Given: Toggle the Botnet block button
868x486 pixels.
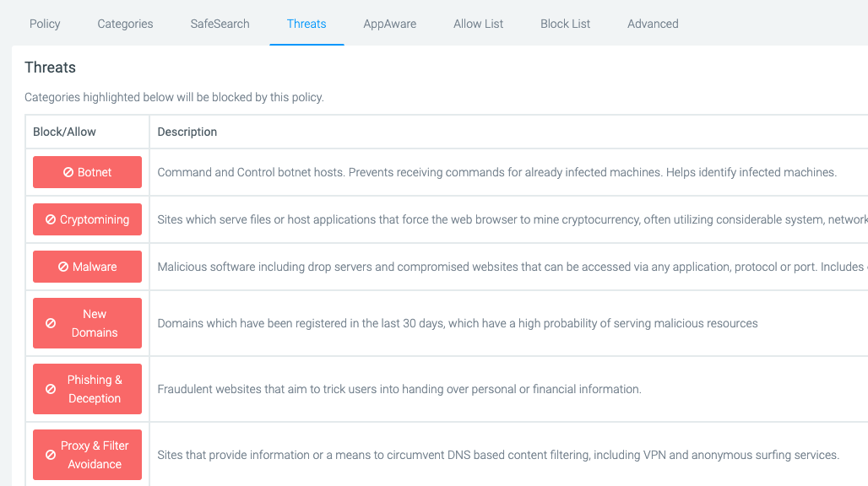Looking at the screenshot, I should click(88, 172).
